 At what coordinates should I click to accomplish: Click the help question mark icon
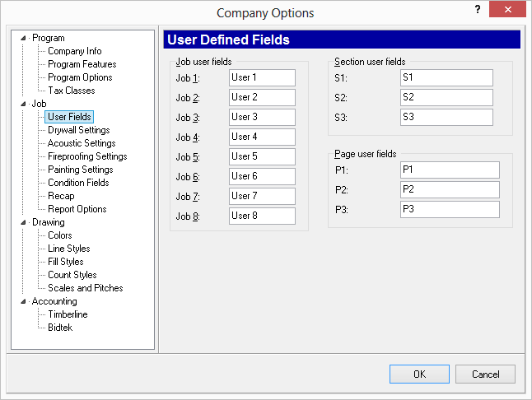coord(478,9)
